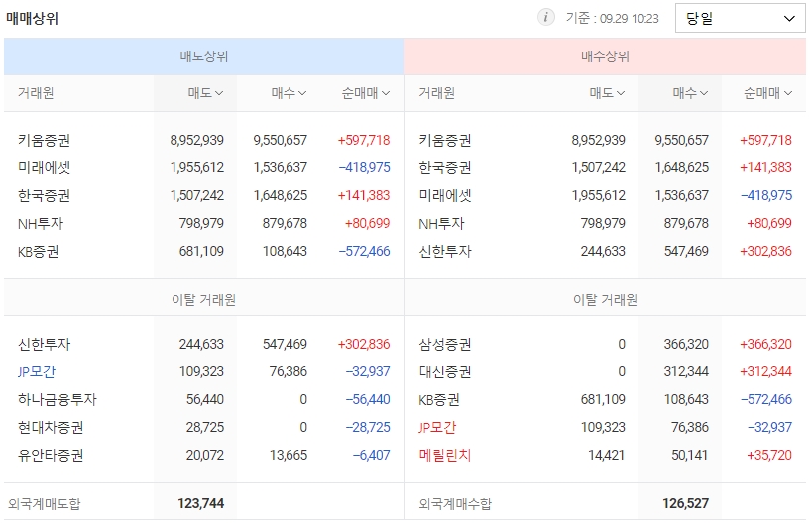Click 키움증권 in the 매수상위 list
This screenshot has width=812, height=523.
(x=445, y=140)
